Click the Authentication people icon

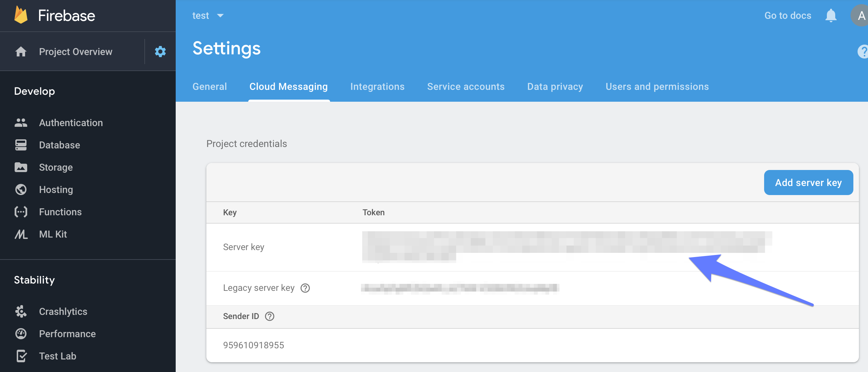21,123
